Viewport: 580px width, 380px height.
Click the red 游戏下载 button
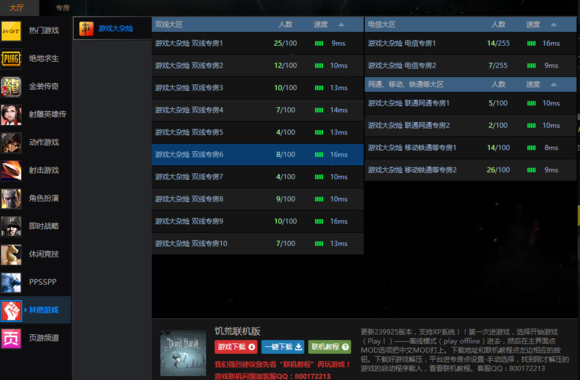click(x=236, y=347)
